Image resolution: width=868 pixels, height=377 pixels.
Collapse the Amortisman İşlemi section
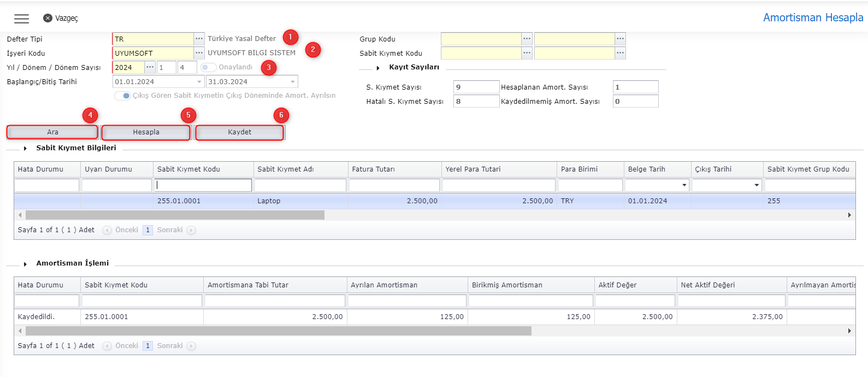click(x=25, y=264)
